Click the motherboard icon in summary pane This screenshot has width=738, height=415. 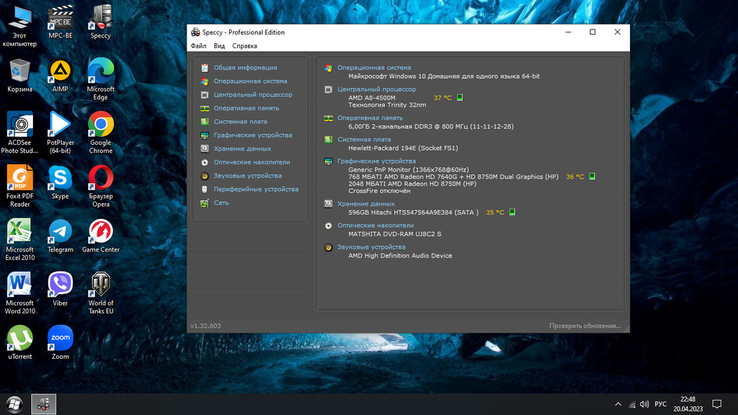(x=329, y=140)
